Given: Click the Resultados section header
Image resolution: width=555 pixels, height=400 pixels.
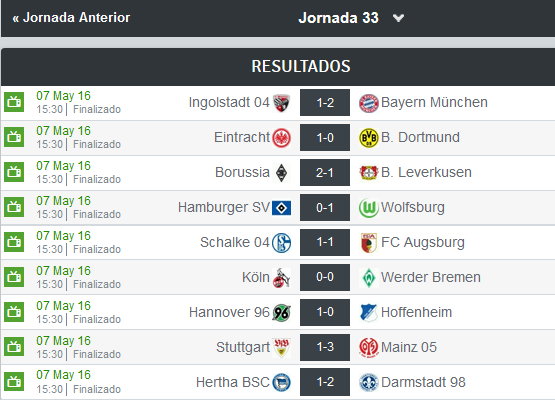Looking at the screenshot, I should click(301, 66).
